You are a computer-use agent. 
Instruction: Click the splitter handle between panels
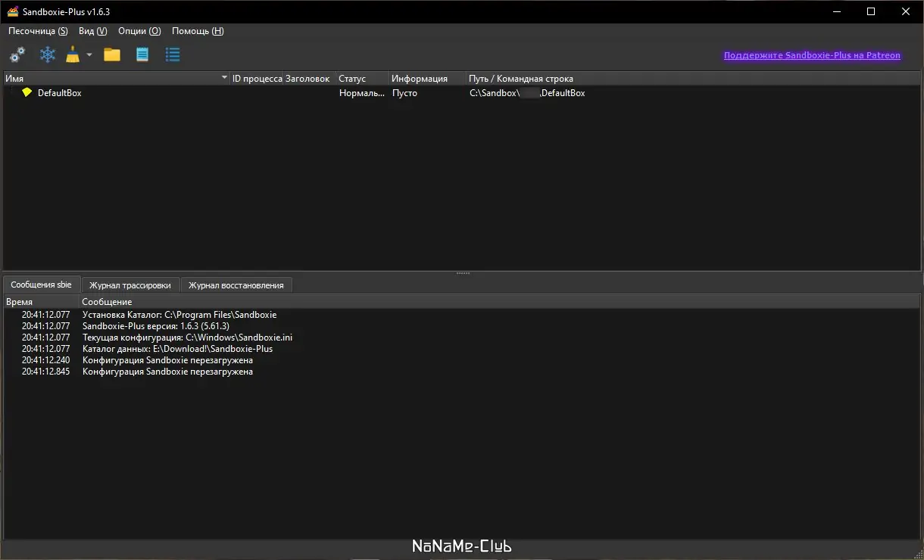(x=463, y=272)
